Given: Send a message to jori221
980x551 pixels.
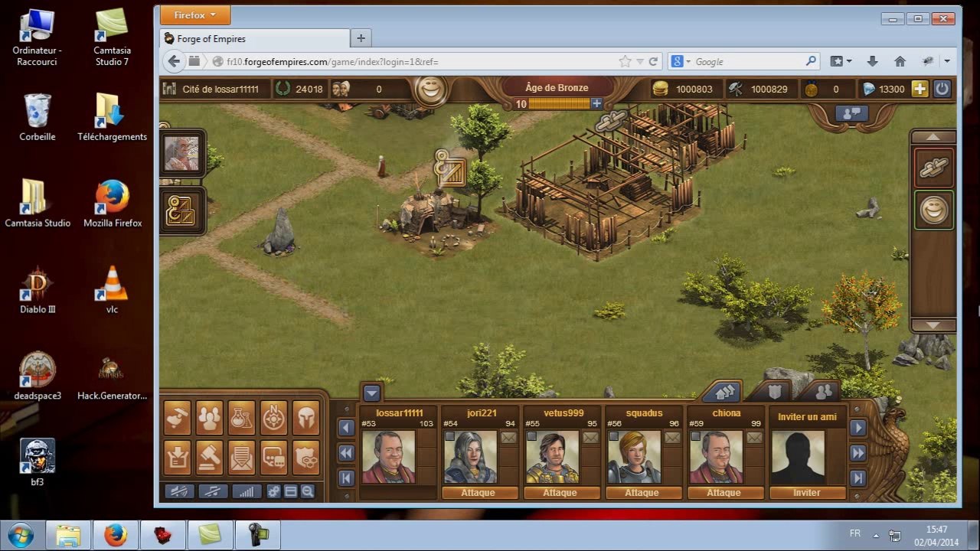Looking at the screenshot, I should click(x=508, y=438).
